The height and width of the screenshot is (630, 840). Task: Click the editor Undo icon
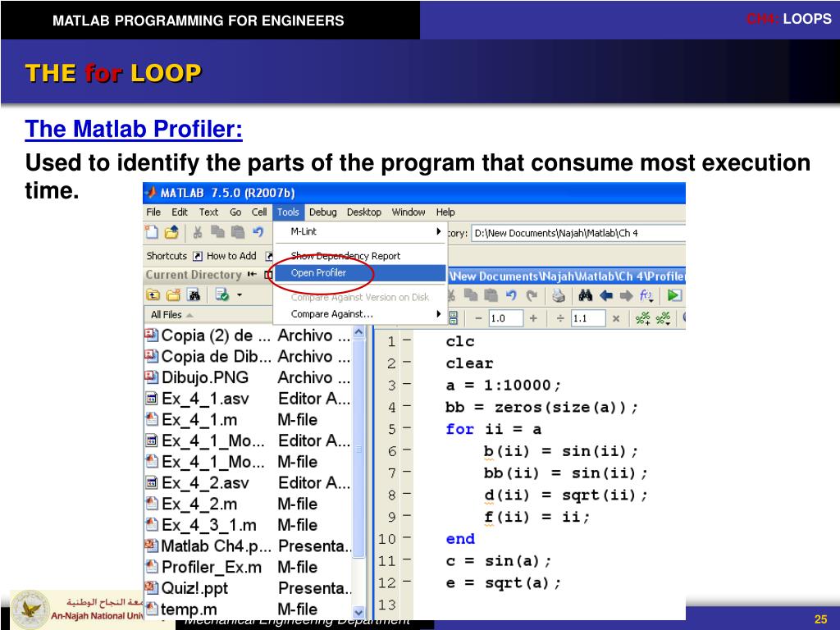coord(511,295)
